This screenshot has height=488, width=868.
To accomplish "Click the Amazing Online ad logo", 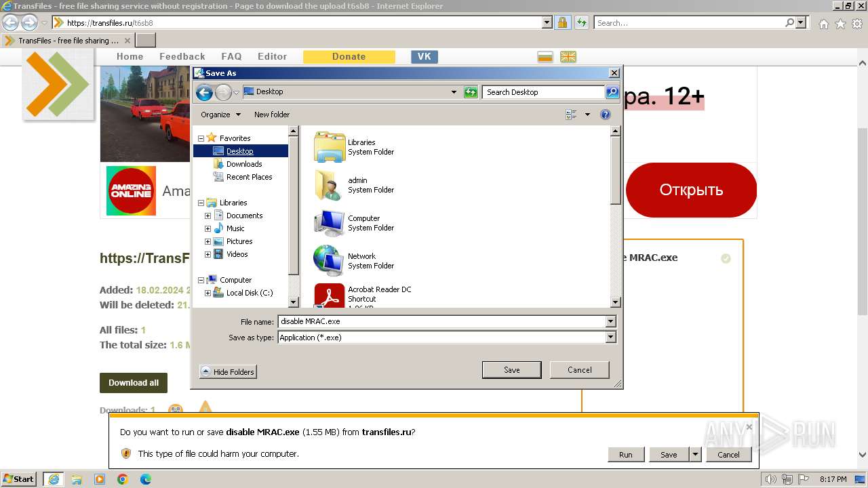I will click(x=131, y=190).
